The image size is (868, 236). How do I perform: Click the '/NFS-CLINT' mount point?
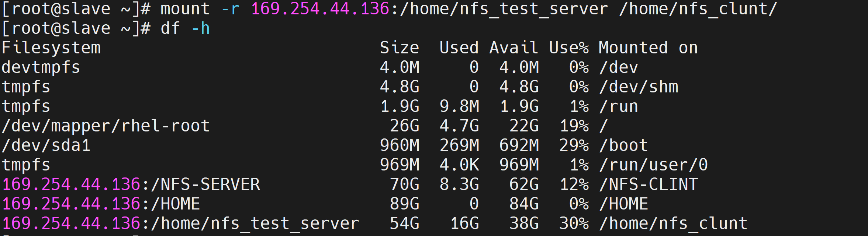(649, 184)
